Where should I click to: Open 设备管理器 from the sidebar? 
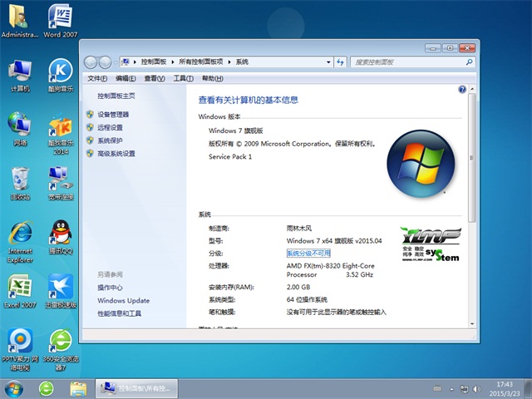113,115
